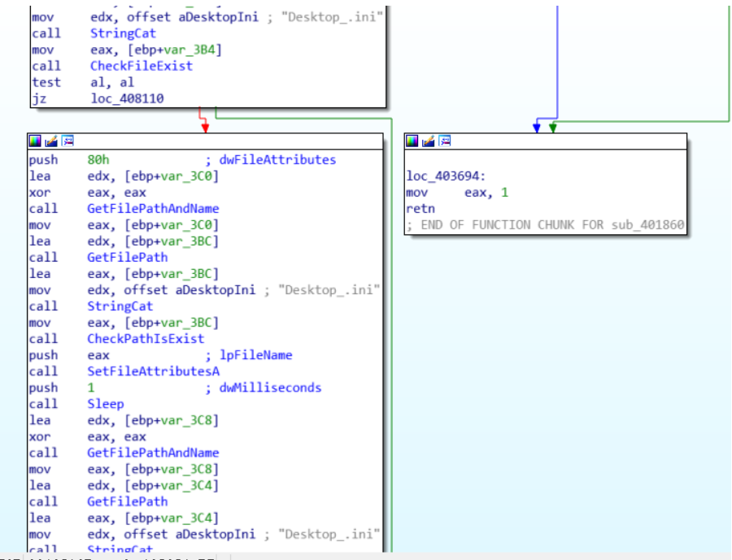Click 'lea edx, [ebp+var_3C8]' line
Image resolution: width=732 pixels, height=560 pixels.
[124, 421]
